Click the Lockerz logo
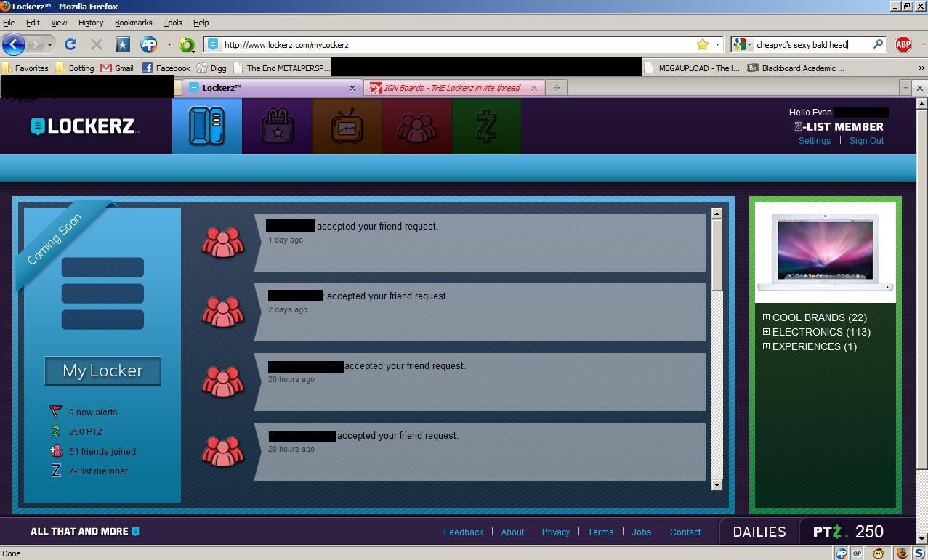The height and width of the screenshot is (560, 928). 84,126
